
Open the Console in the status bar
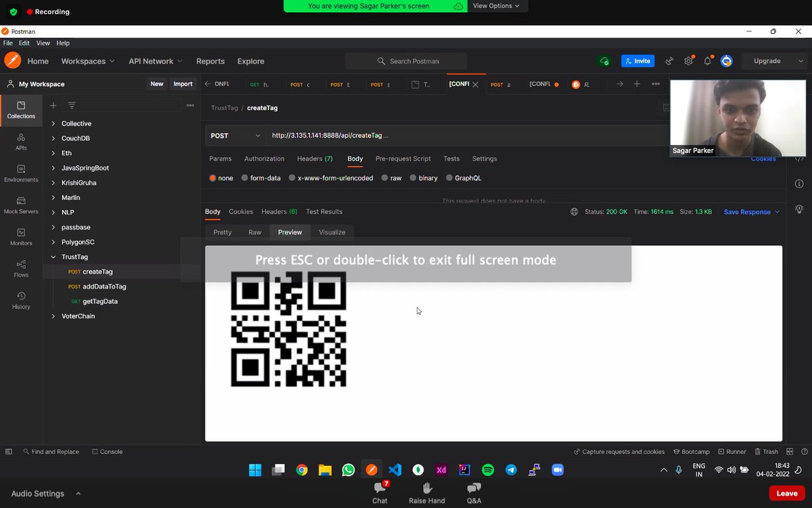tap(107, 452)
